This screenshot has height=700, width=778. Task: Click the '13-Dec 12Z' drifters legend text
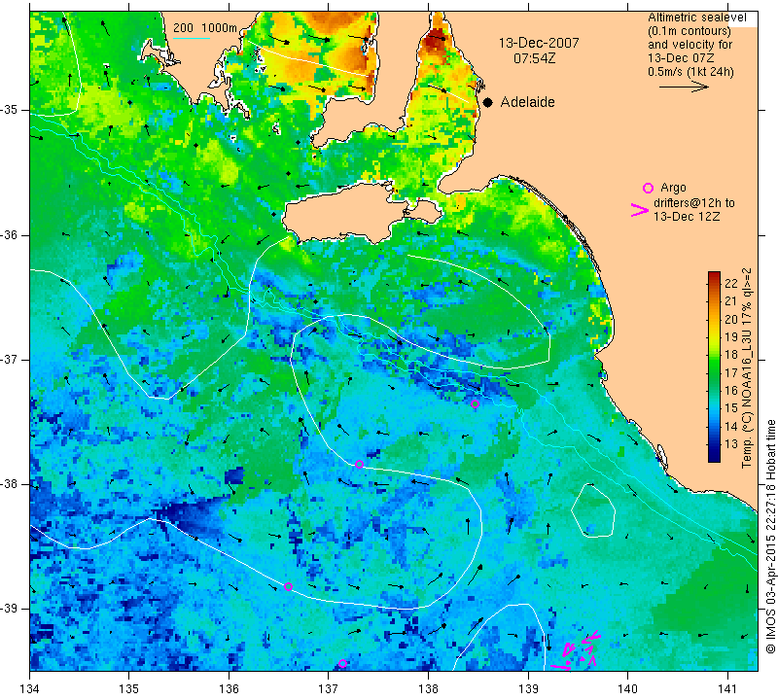click(687, 216)
